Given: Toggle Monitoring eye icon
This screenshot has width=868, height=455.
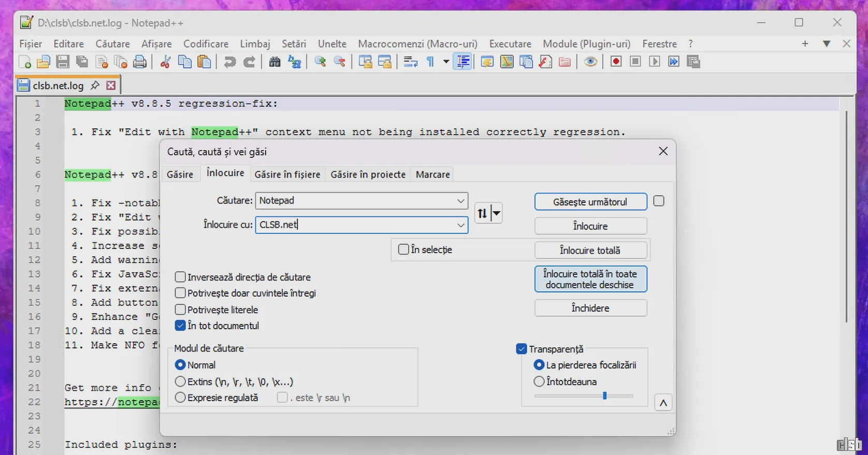Looking at the screenshot, I should [x=590, y=62].
